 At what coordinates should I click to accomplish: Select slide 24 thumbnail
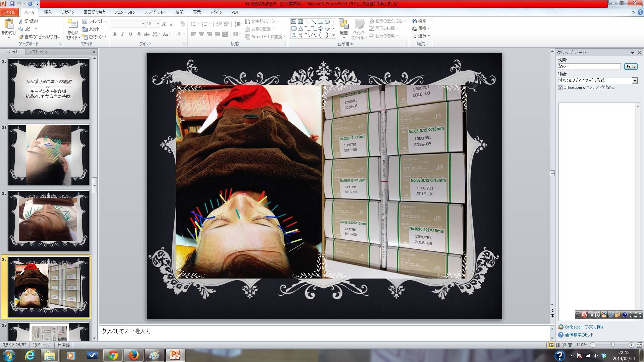click(x=49, y=155)
